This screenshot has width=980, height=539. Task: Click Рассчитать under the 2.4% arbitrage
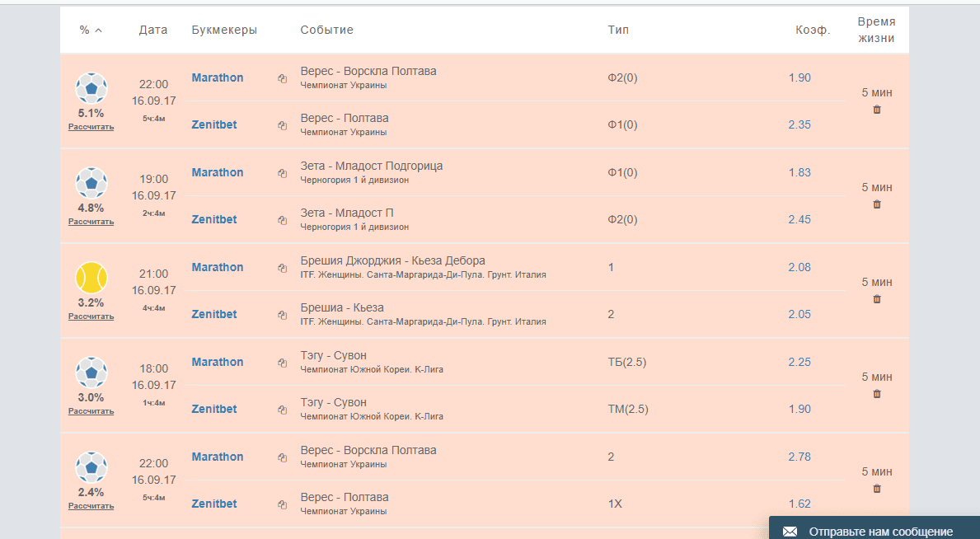click(x=91, y=506)
